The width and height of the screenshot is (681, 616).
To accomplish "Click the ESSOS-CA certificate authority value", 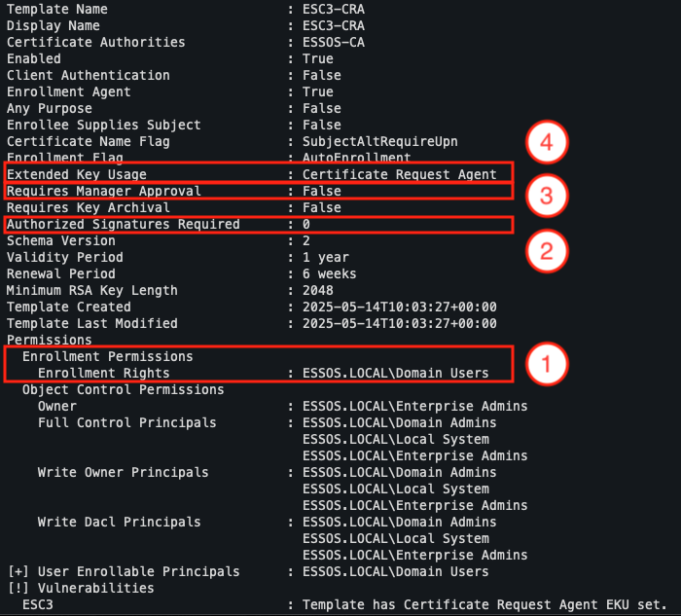I will [335, 42].
